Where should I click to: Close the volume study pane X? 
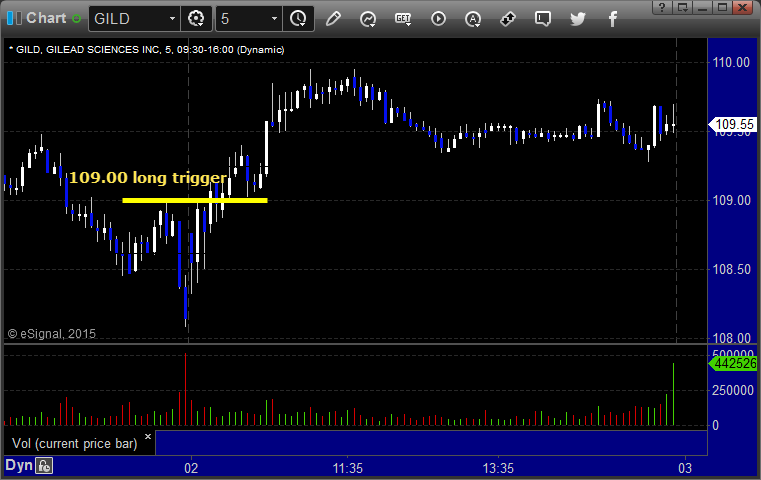148,436
